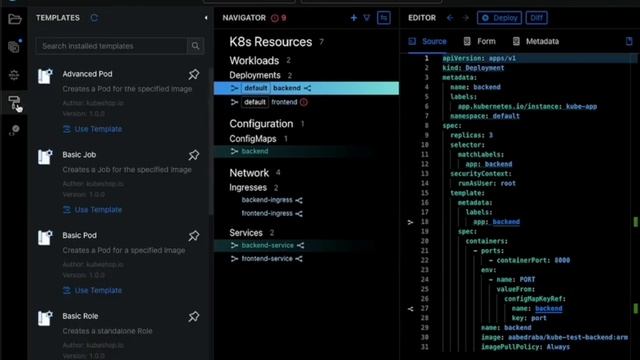
Task: Click the error icon beside frontend deployment
Action: pos(304,102)
